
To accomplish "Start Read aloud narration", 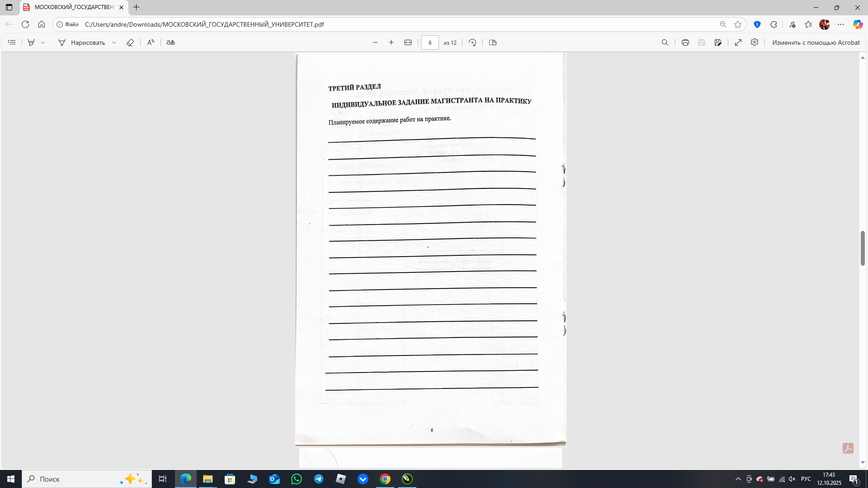I will pos(151,42).
